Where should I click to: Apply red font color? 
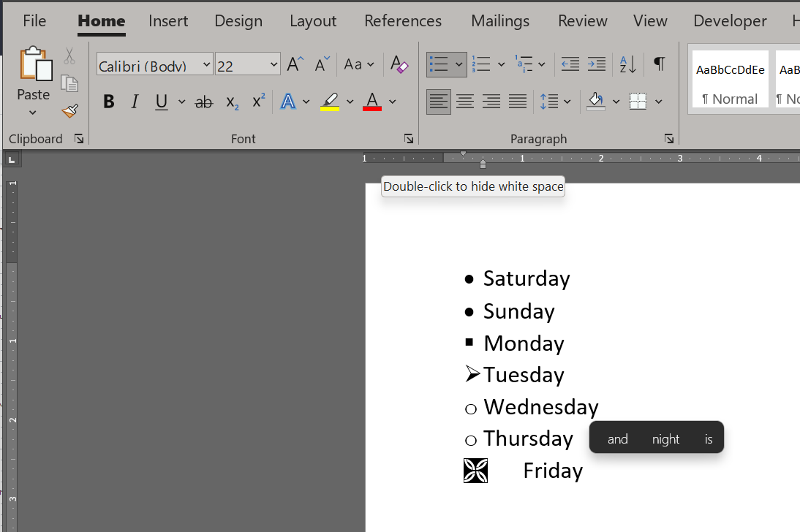click(x=372, y=102)
